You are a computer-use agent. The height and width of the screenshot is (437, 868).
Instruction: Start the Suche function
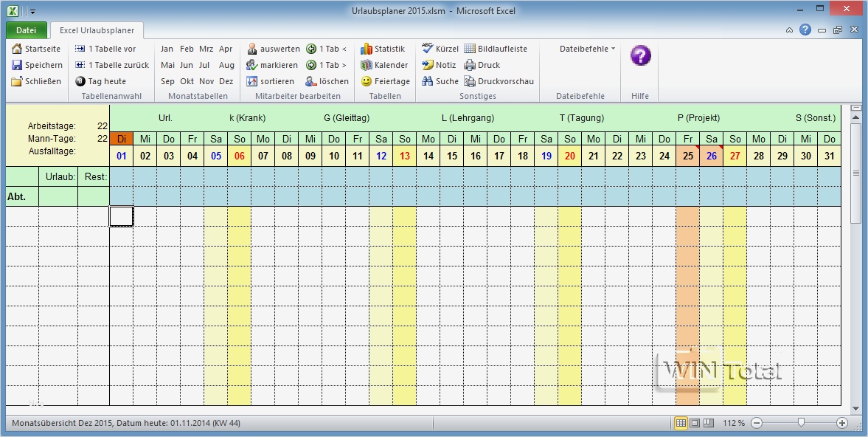[x=440, y=81]
